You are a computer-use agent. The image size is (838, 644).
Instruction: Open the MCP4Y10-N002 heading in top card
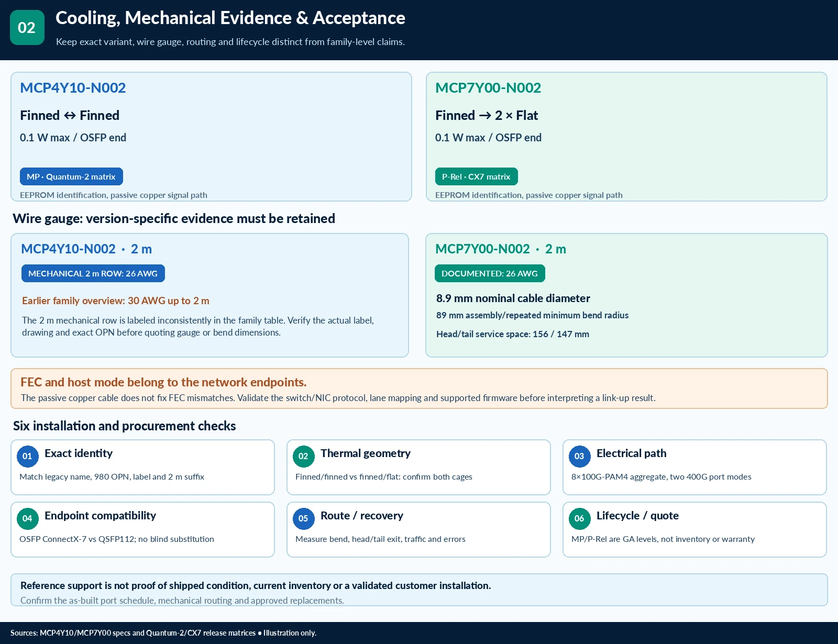(x=73, y=88)
